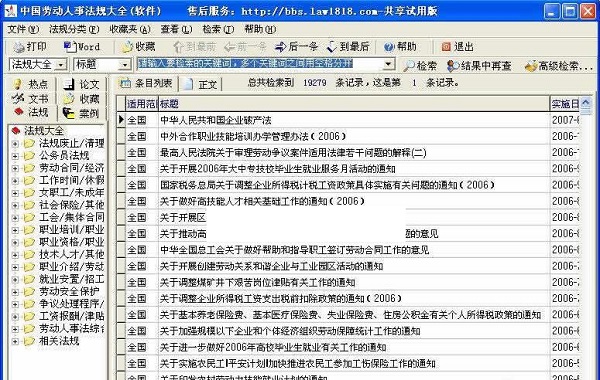Viewport: 600px width, 380px height.
Task: Click row selector of 企业破产法 row
Action: click(x=121, y=120)
